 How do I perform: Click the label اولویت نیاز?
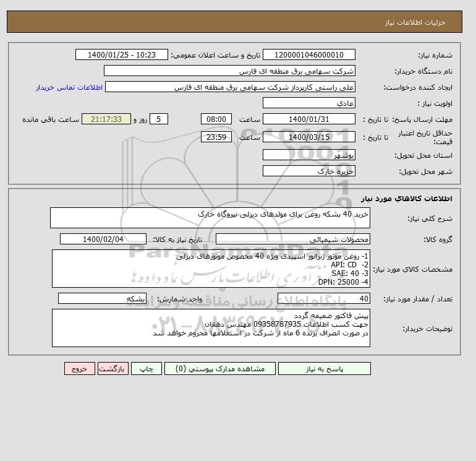[435, 103]
